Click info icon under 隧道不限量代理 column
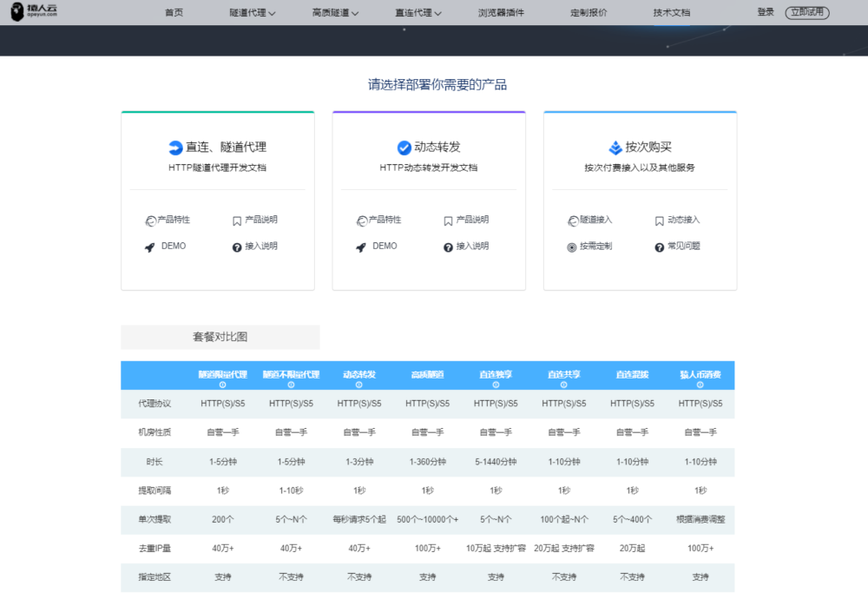This screenshot has width=868, height=612. point(291,385)
